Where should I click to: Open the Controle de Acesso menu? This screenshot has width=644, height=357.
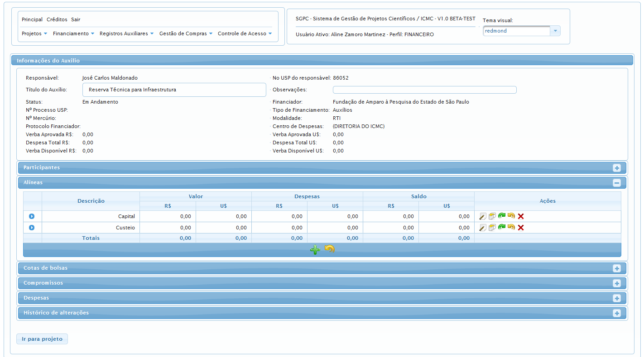[245, 33]
